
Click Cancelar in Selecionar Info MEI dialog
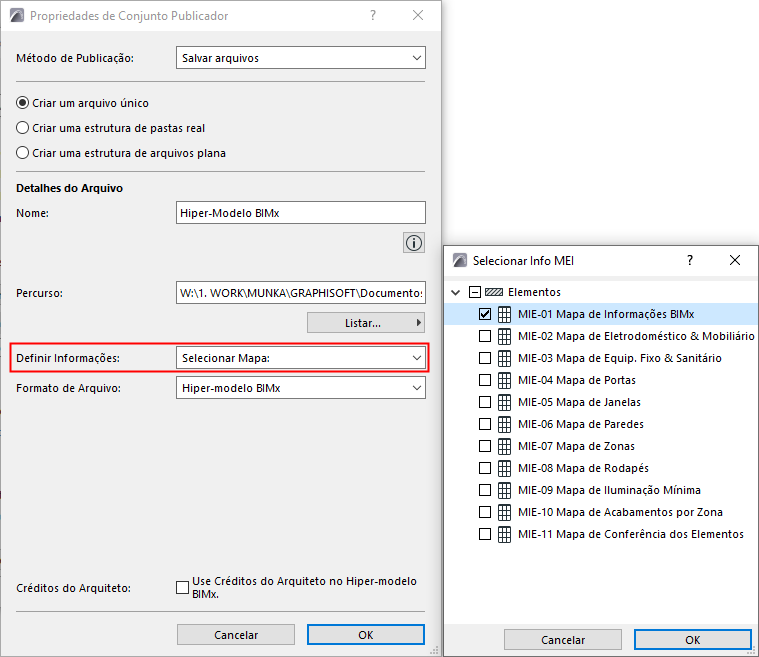[x=563, y=640]
